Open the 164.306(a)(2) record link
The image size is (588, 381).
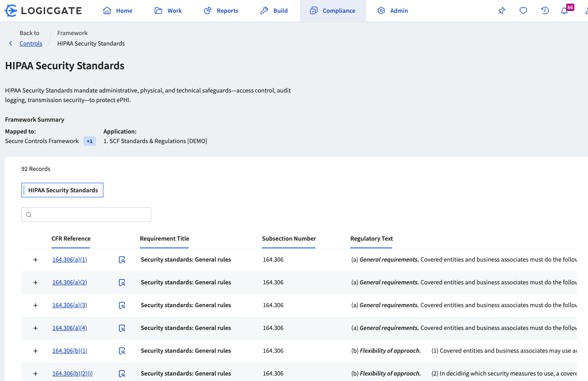pos(70,283)
